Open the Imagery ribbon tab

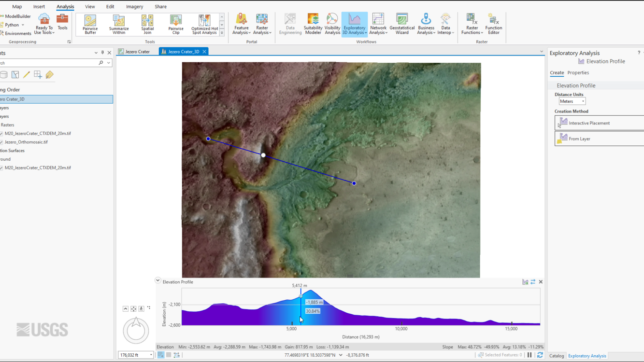point(134,6)
